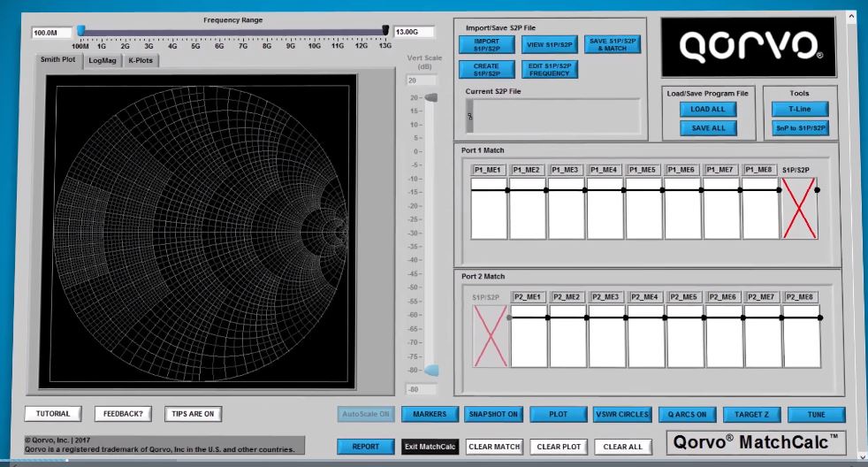Select the P1_ME7 match element slot
Image resolution: width=868 pixels, height=467 pixels.
pyautogui.click(x=721, y=209)
